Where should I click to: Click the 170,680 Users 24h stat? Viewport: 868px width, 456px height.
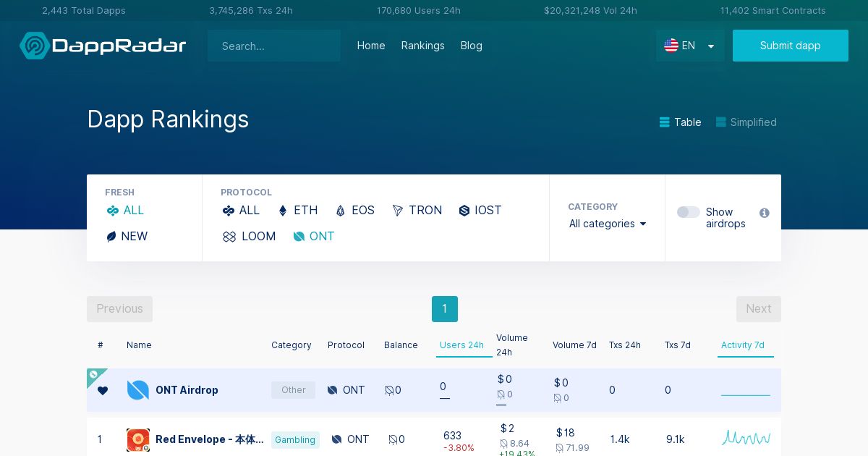(419, 11)
